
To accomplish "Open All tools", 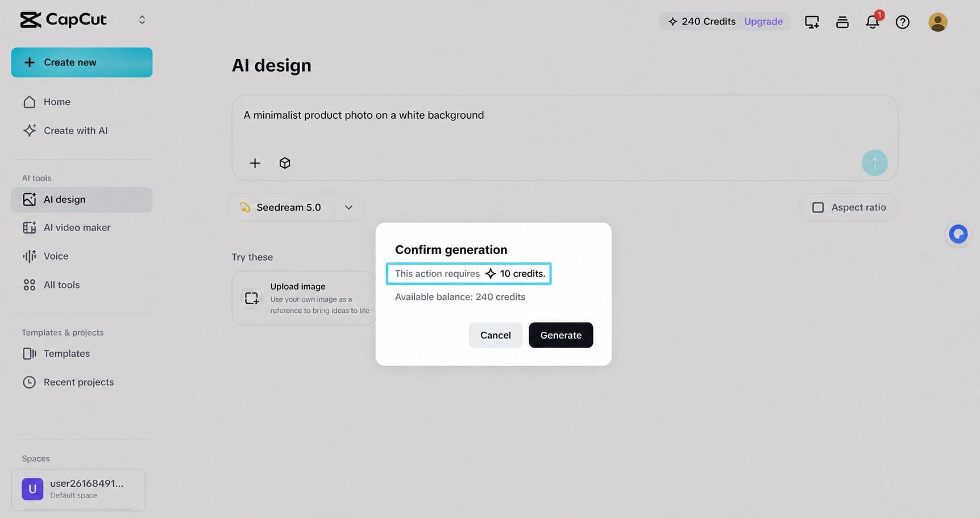I will pos(82,285).
